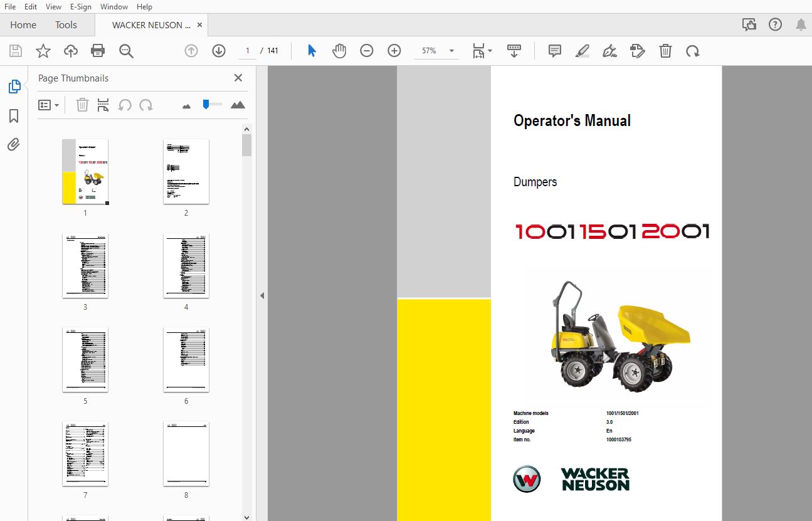Viewport: 812px width, 521px height.
Task: Click the Save file icon
Action: (x=16, y=51)
